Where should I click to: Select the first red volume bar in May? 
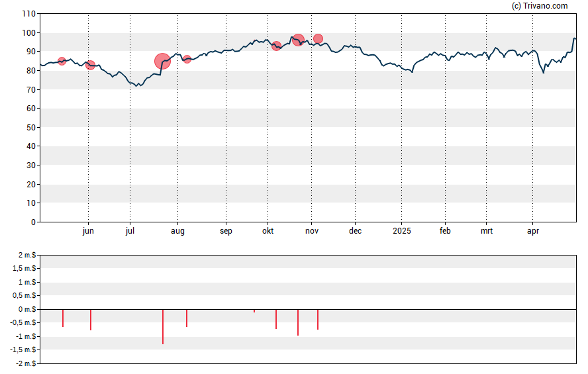63,318
